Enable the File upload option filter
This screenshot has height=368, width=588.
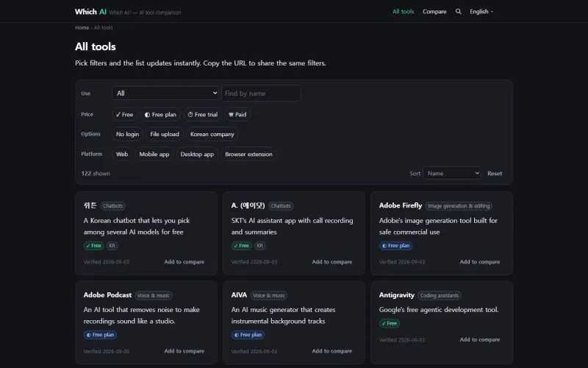coord(165,134)
